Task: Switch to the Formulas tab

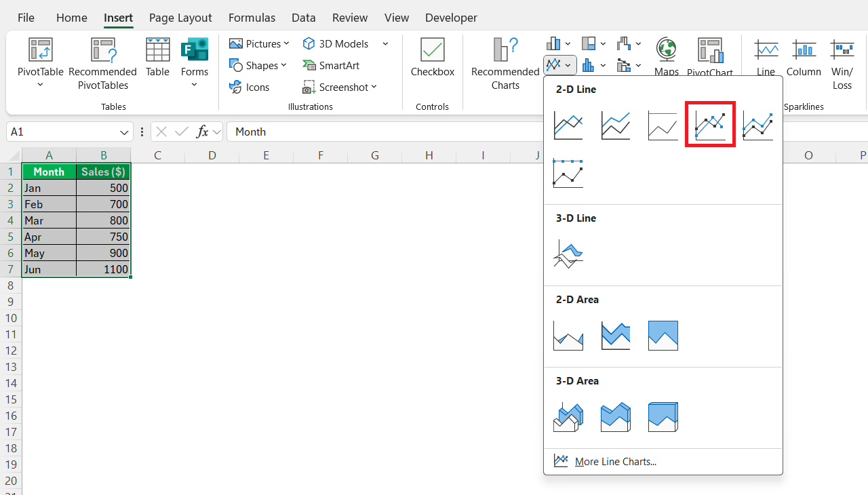Action: point(252,18)
